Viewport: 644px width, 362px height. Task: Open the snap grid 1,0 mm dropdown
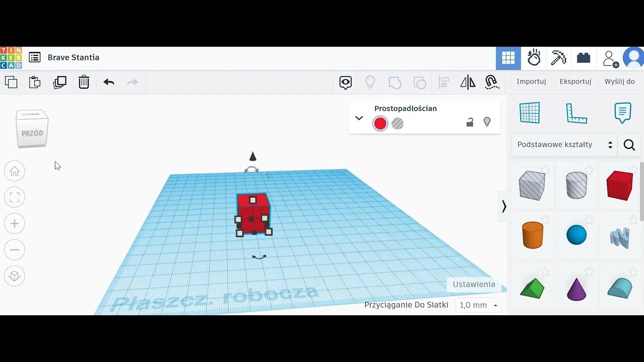tap(478, 305)
